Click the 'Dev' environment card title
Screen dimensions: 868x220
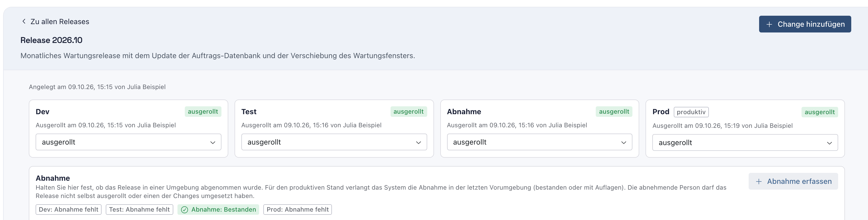[42, 112]
